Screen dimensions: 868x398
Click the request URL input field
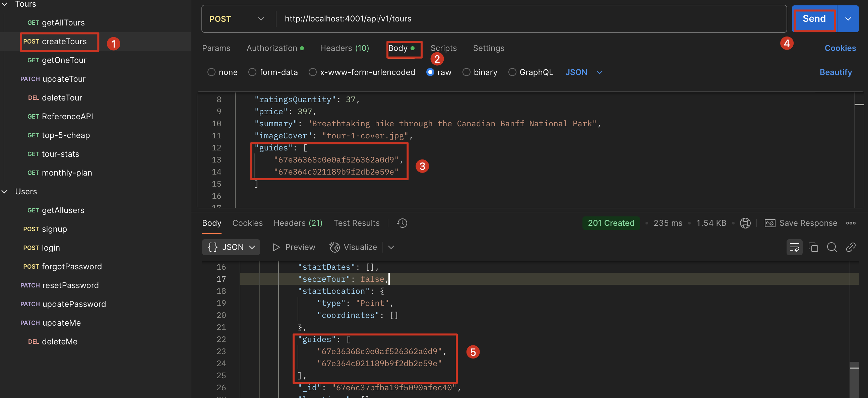tap(505, 19)
